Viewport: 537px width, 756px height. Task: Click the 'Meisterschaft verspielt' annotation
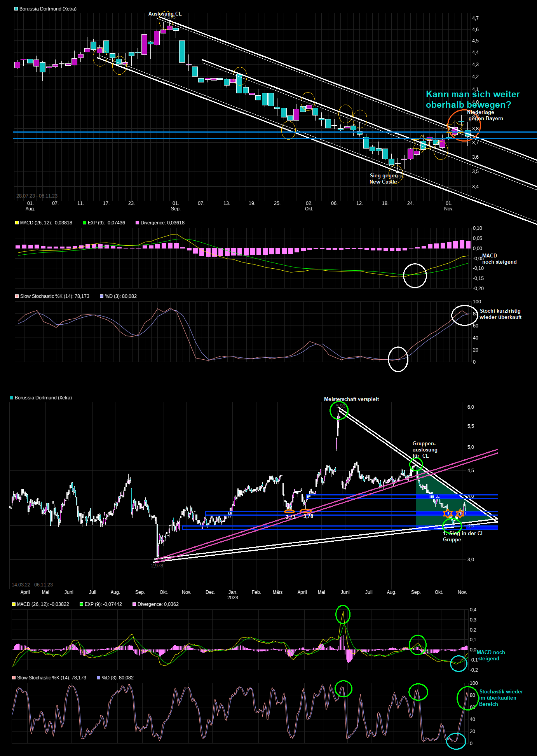[351, 399]
